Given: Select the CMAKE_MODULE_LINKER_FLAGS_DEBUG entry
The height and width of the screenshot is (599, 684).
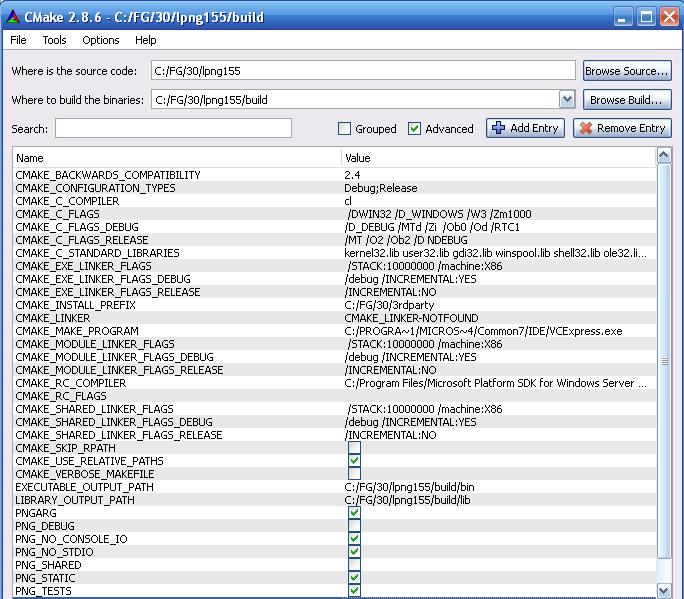Looking at the screenshot, I should pyautogui.click(x=114, y=357).
